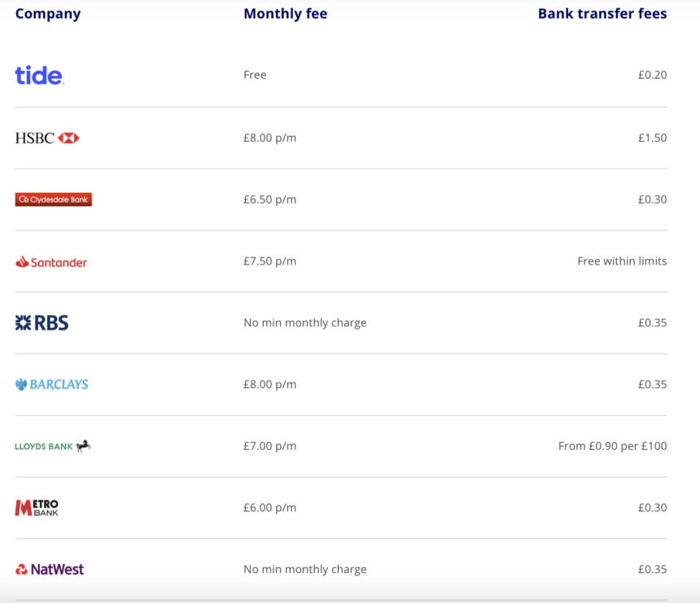Click the Monthly fee column header

(285, 14)
